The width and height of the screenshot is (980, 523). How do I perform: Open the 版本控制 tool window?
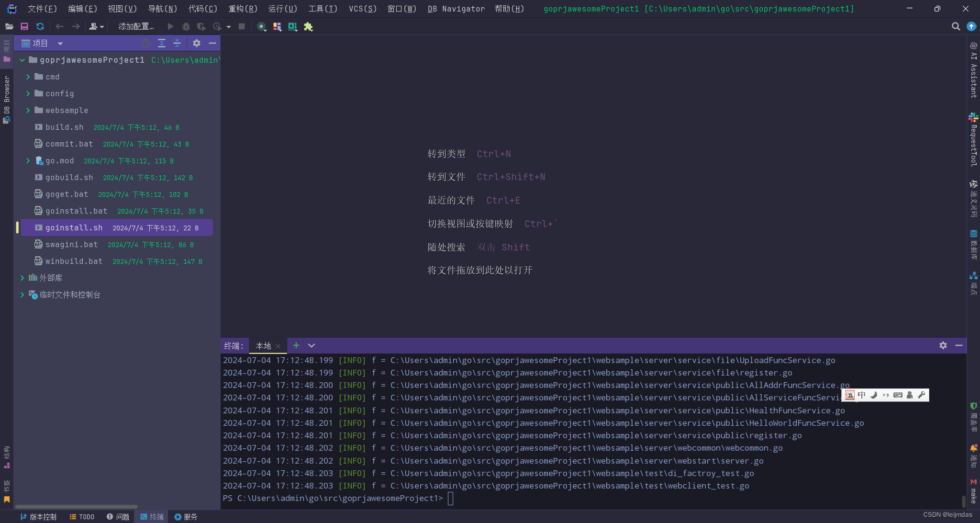coord(38,517)
